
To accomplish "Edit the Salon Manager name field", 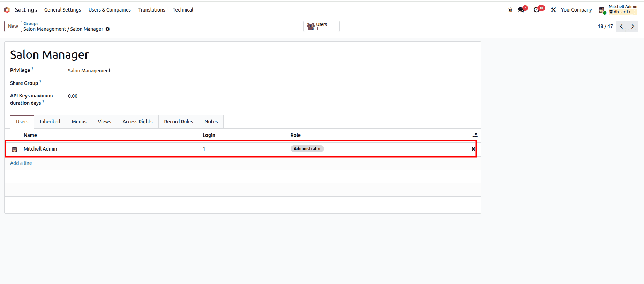I will [50, 54].
